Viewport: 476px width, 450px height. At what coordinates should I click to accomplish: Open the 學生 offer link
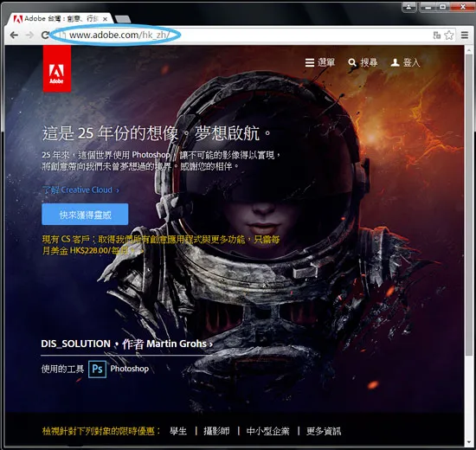point(178,431)
